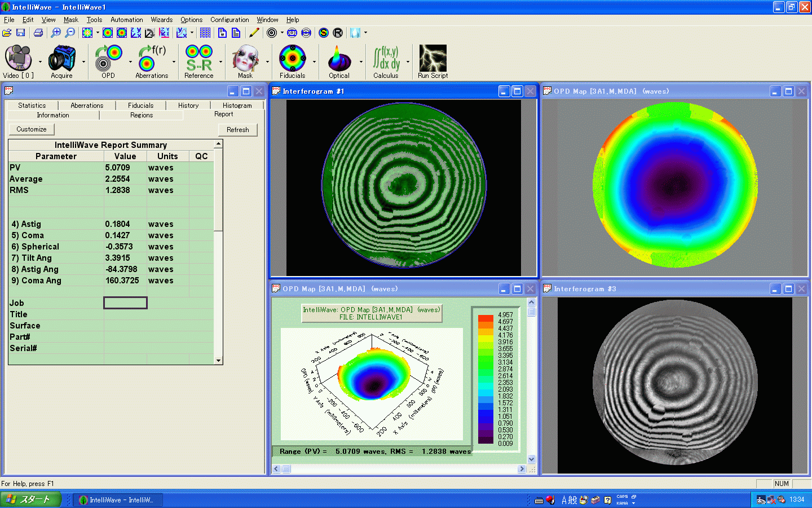
Task: Switch to the Histogram tab
Action: (237, 106)
